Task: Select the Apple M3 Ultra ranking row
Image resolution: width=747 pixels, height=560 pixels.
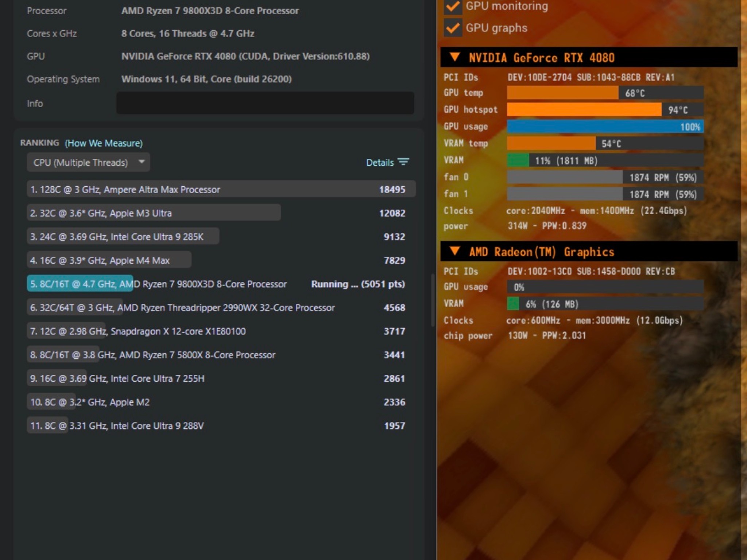Action: pyautogui.click(x=221, y=213)
